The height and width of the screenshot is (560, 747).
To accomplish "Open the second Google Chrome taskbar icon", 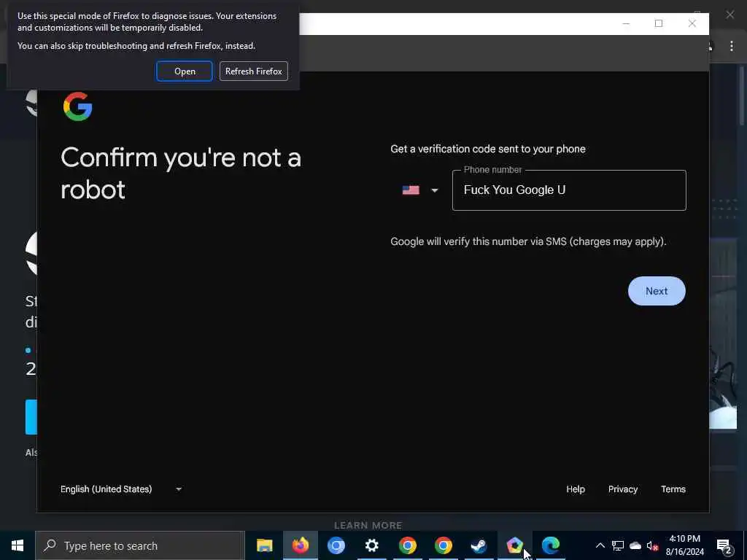I will 443,545.
